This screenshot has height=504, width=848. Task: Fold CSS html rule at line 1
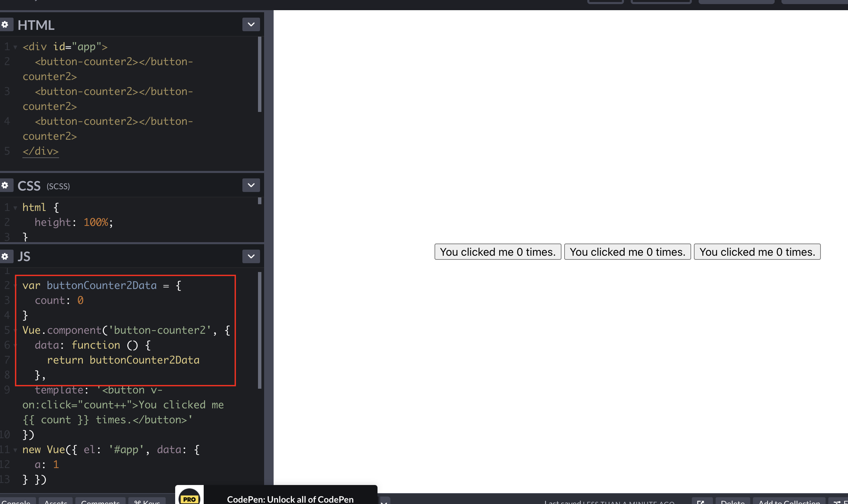pos(15,208)
